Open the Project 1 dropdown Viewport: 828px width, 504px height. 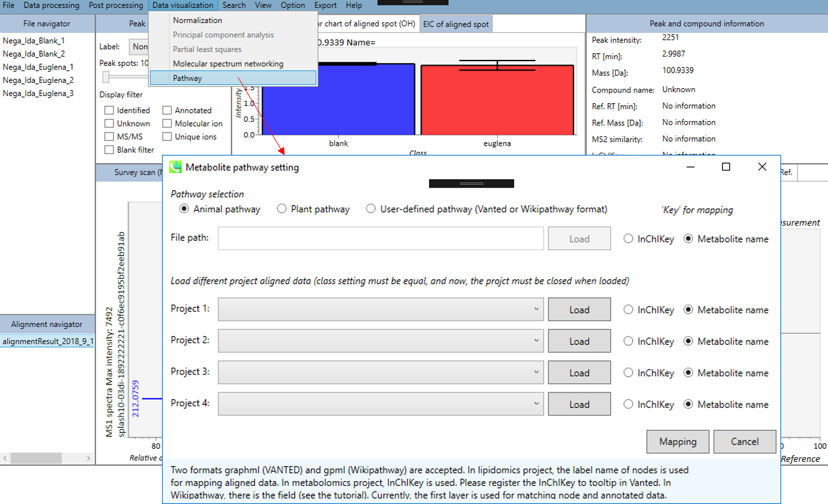pos(381,310)
